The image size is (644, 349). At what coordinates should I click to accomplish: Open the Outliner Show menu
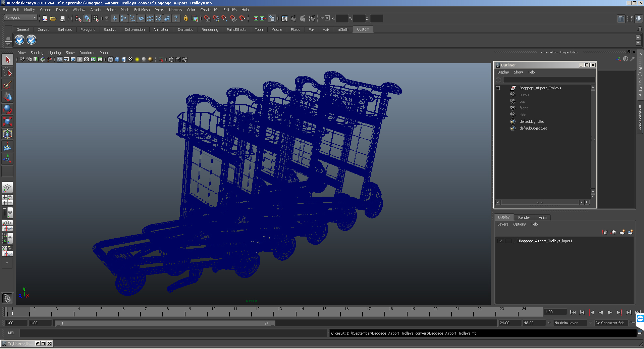(518, 72)
